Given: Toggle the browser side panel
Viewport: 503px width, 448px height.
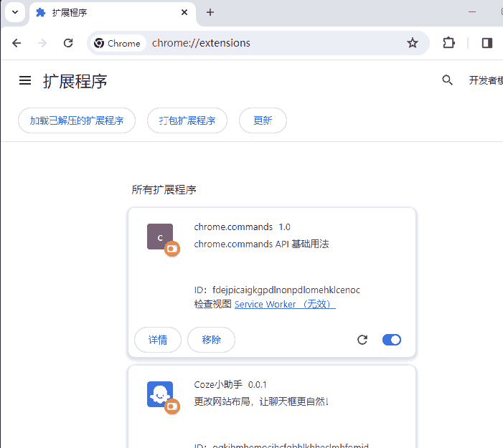Looking at the screenshot, I should click(x=487, y=43).
